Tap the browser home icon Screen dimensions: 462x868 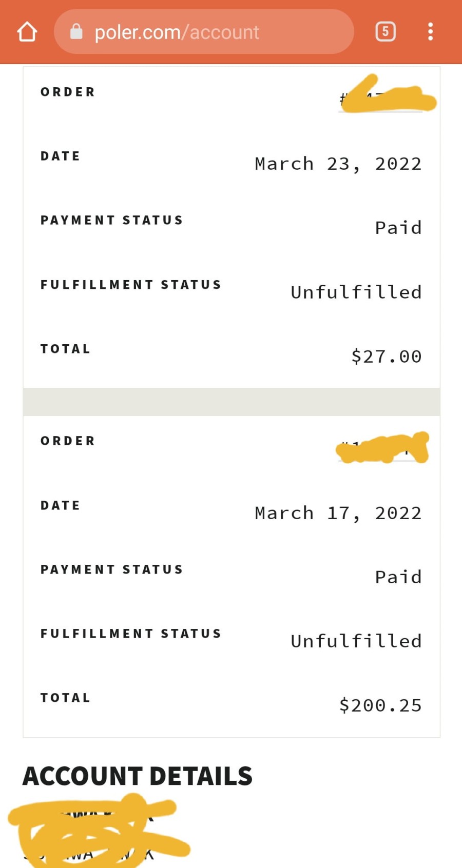(27, 32)
